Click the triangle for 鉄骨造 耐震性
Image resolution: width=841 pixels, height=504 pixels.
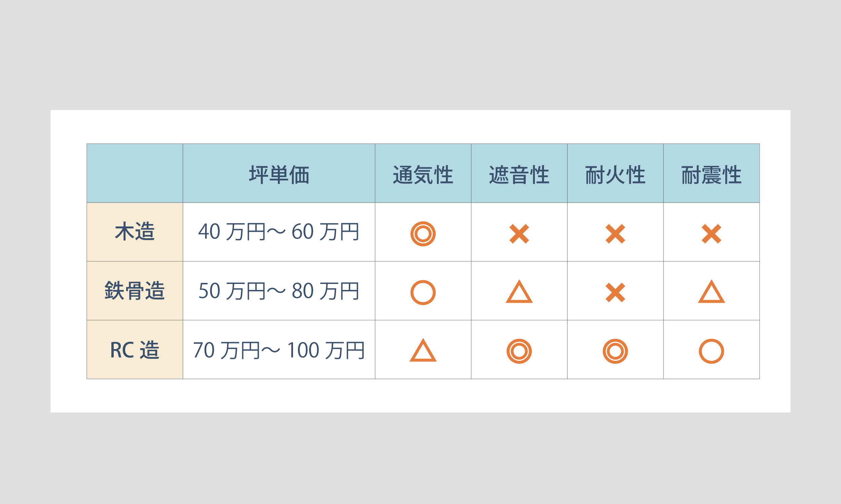coord(711,291)
